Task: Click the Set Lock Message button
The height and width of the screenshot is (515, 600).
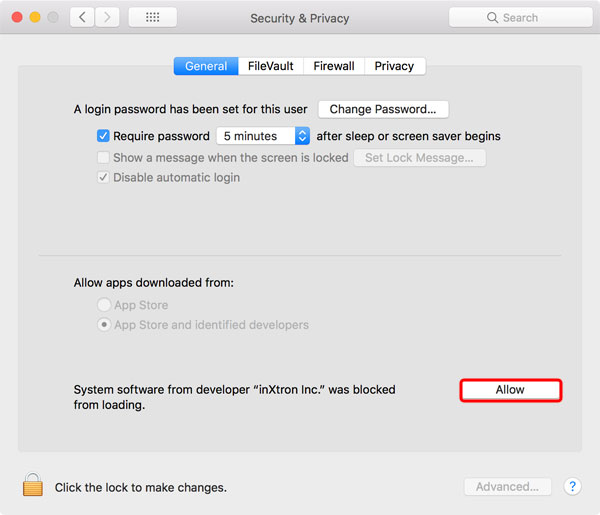Action: pos(419,158)
